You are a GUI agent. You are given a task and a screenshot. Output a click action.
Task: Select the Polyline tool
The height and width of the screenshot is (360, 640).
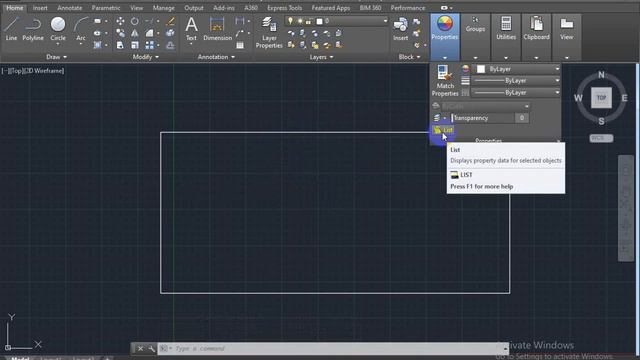(33, 29)
